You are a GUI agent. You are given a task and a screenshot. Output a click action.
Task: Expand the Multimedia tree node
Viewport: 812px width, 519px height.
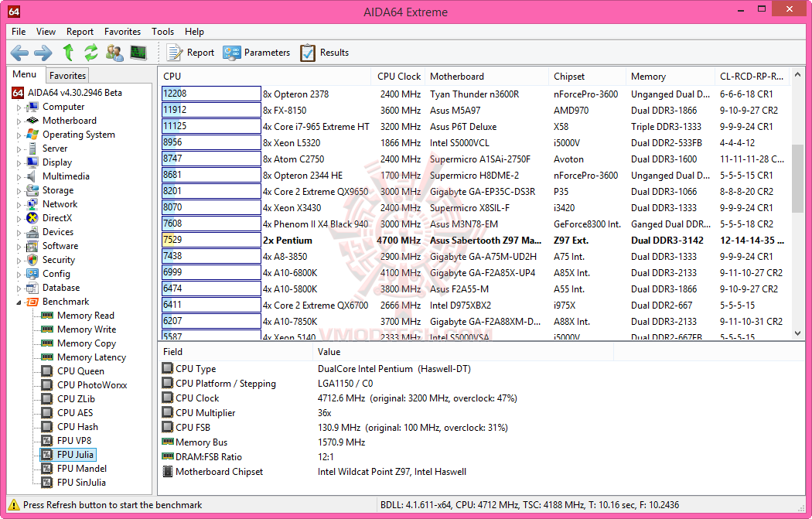(19, 177)
